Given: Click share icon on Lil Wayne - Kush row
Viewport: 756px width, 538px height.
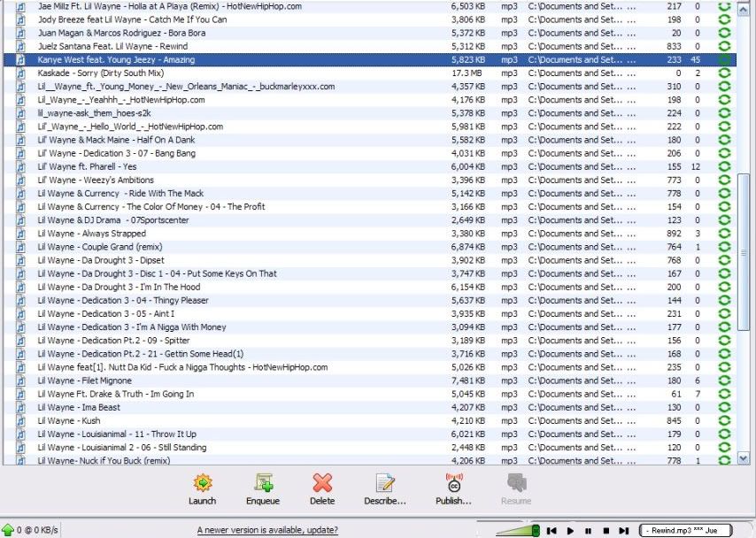Looking at the screenshot, I should tap(724, 421).
